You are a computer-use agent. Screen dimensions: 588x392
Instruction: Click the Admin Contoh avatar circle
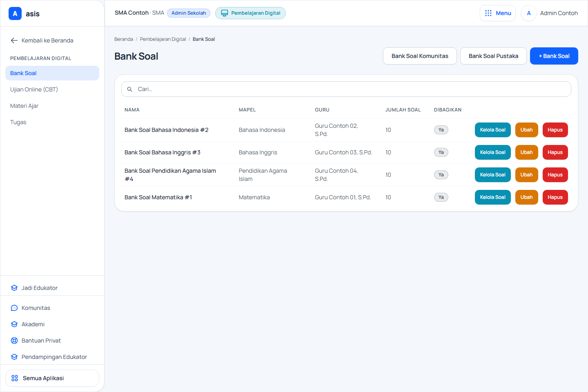point(529,13)
